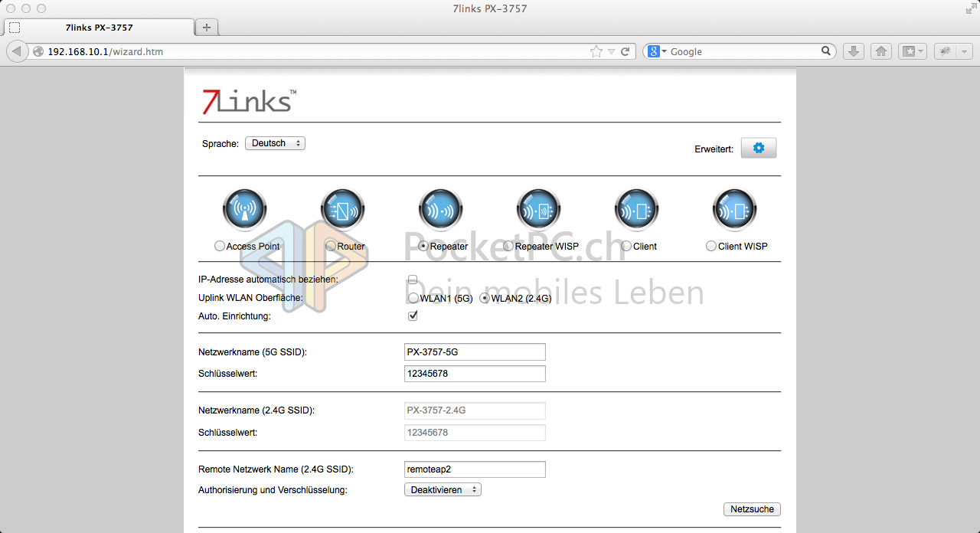Uncheck the Auto. Einrichtung checkbox
This screenshot has height=533, width=980.
tap(413, 316)
